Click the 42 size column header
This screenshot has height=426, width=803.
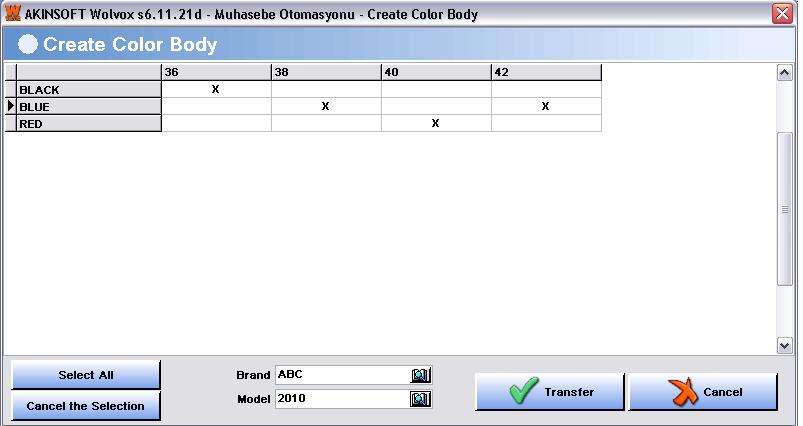546,72
